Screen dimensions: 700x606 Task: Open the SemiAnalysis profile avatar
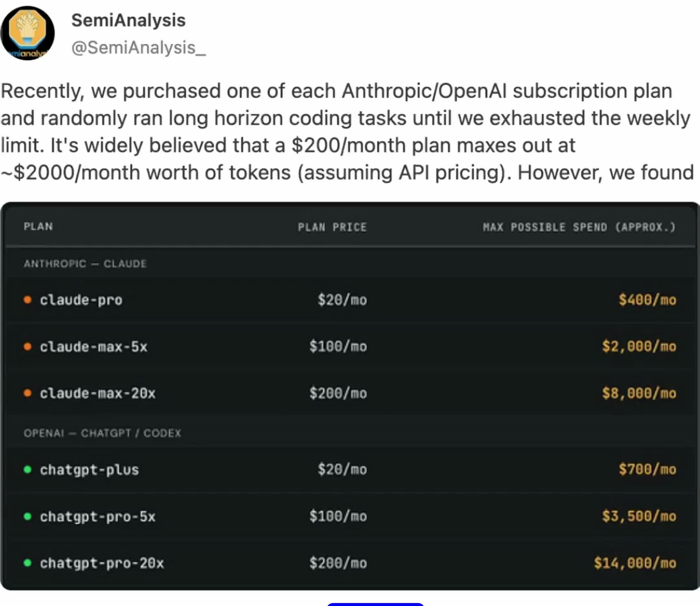[x=28, y=33]
